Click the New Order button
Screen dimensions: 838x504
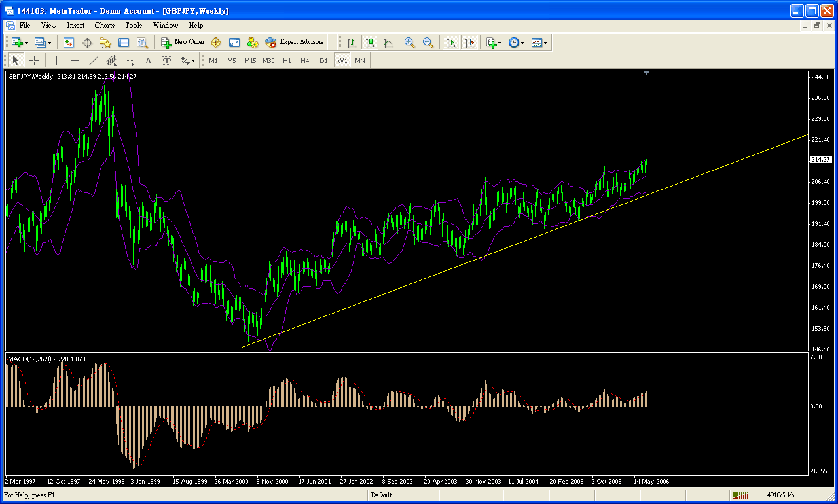[x=183, y=42]
